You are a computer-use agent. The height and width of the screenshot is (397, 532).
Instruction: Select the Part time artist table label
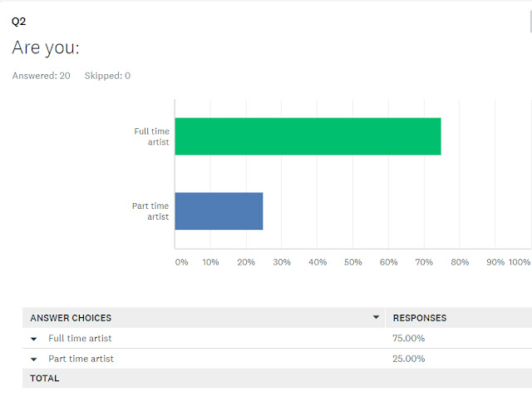(x=81, y=359)
